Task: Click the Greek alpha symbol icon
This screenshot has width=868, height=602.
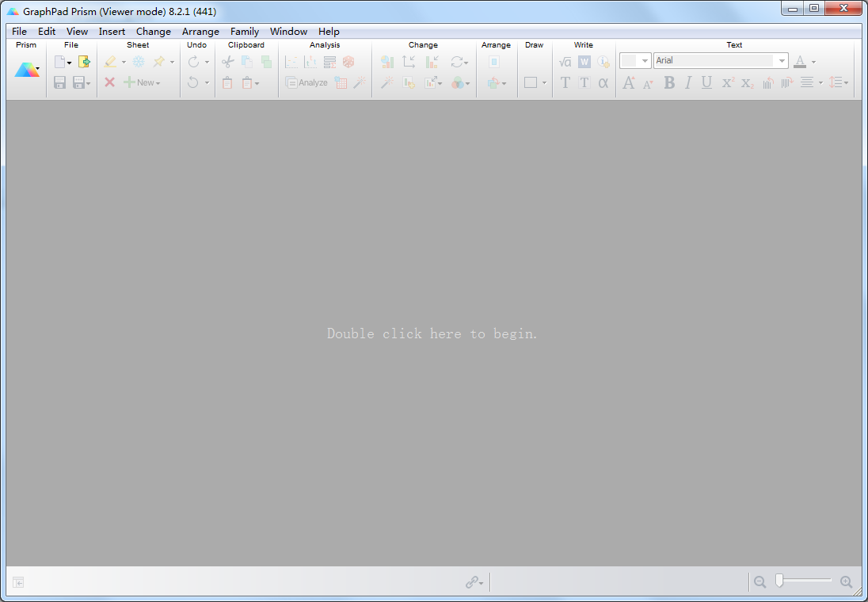Action: click(x=603, y=82)
